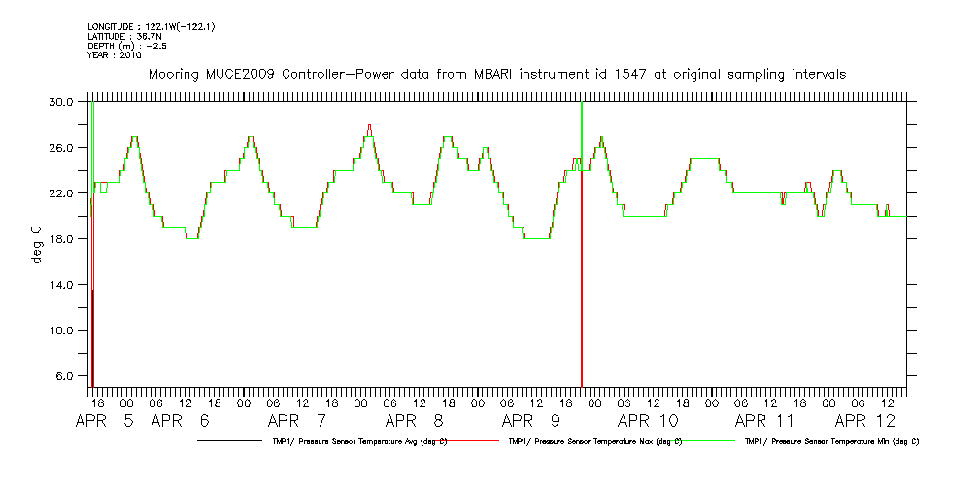Click the APR 7 date label

pos(296,422)
